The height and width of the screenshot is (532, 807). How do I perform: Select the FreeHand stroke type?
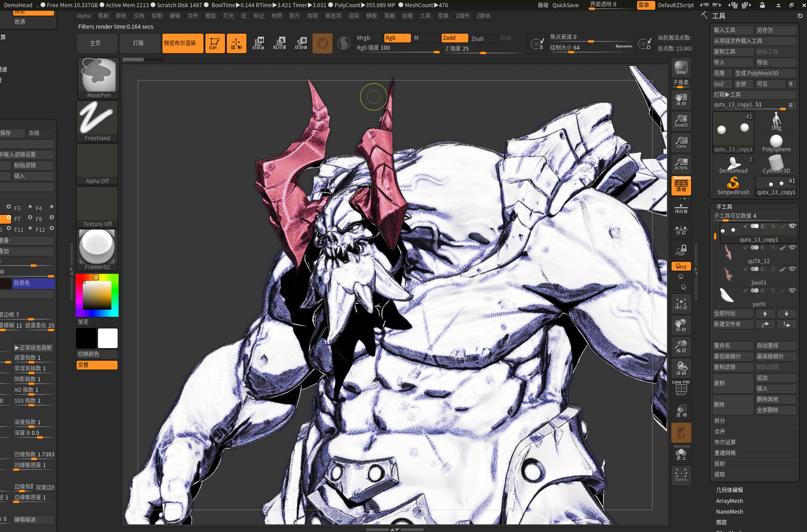(x=97, y=119)
